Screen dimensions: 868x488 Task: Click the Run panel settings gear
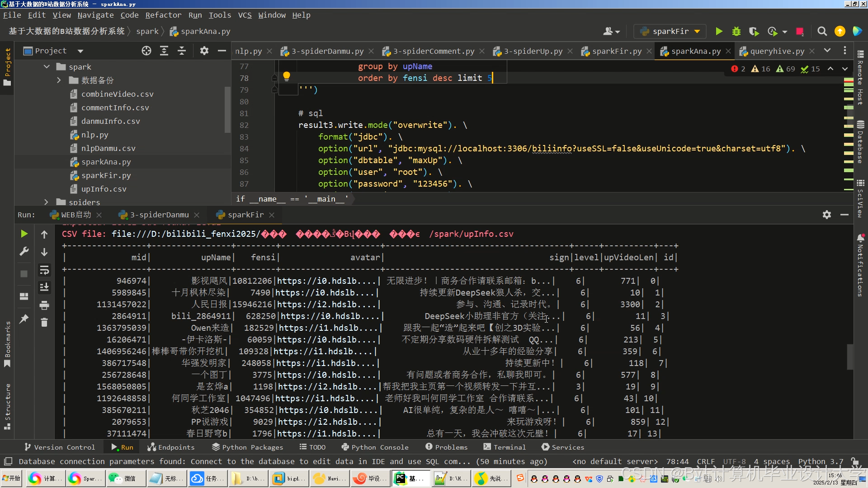pyautogui.click(x=827, y=215)
